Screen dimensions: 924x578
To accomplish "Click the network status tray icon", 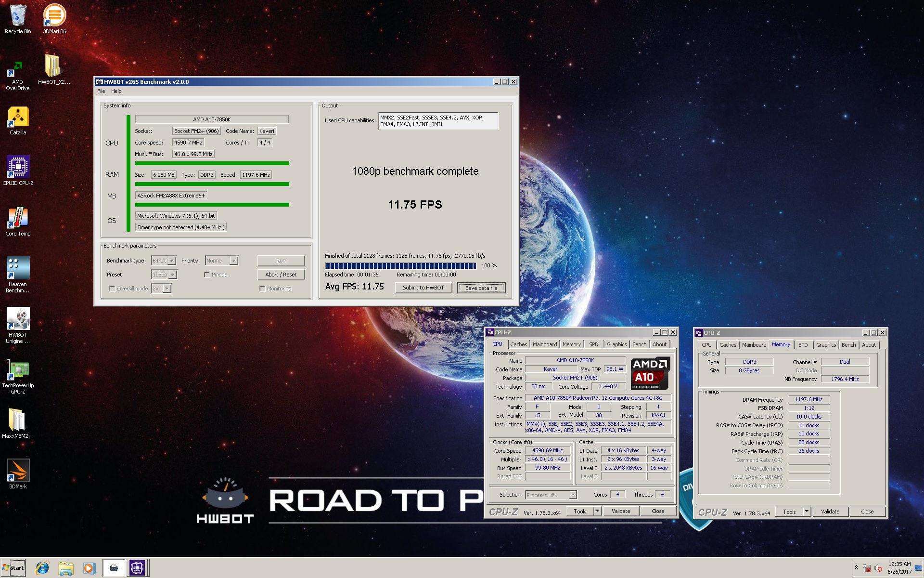I will point(867,568).
